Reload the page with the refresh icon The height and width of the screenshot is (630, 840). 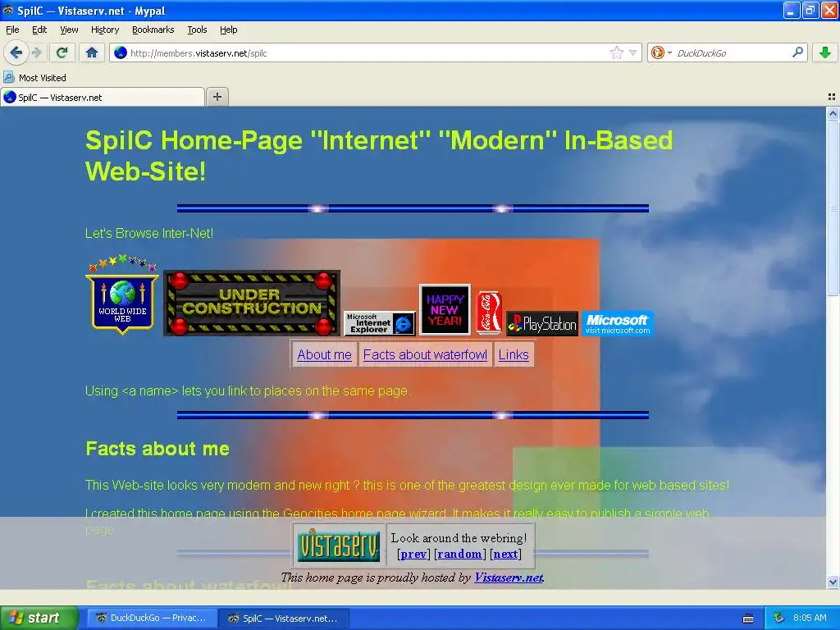62,52
